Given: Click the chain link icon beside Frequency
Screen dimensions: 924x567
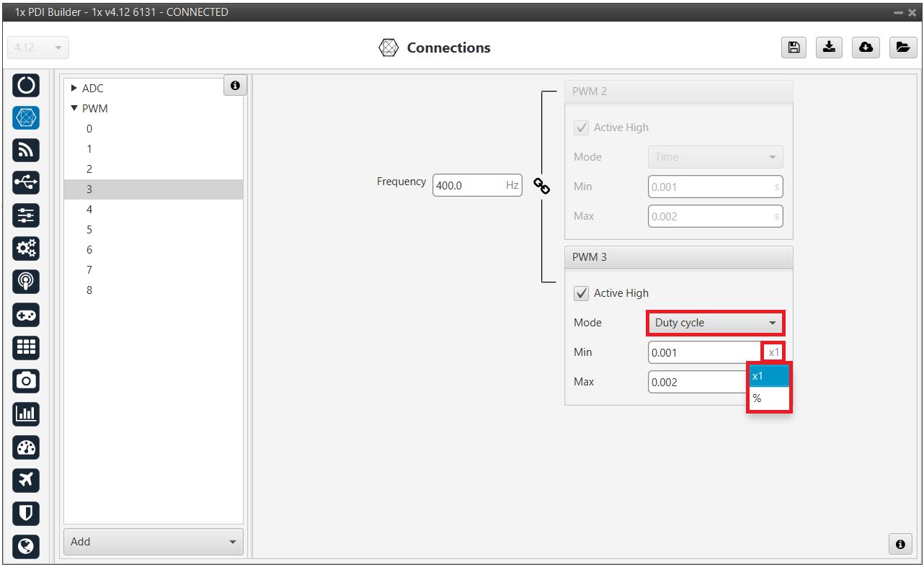Looking at the screenshot, I should point(541,186).
